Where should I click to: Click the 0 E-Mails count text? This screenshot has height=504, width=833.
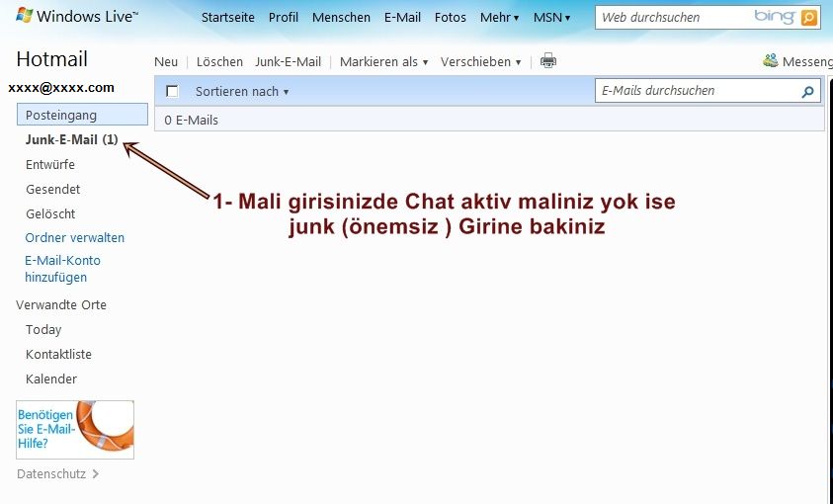coord(192,121)
